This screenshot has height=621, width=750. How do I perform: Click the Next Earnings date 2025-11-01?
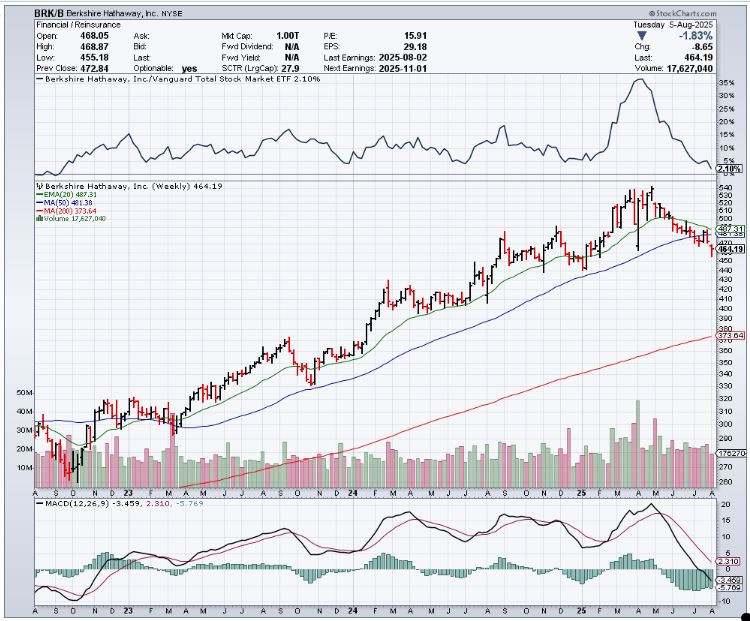coord(403,68)
